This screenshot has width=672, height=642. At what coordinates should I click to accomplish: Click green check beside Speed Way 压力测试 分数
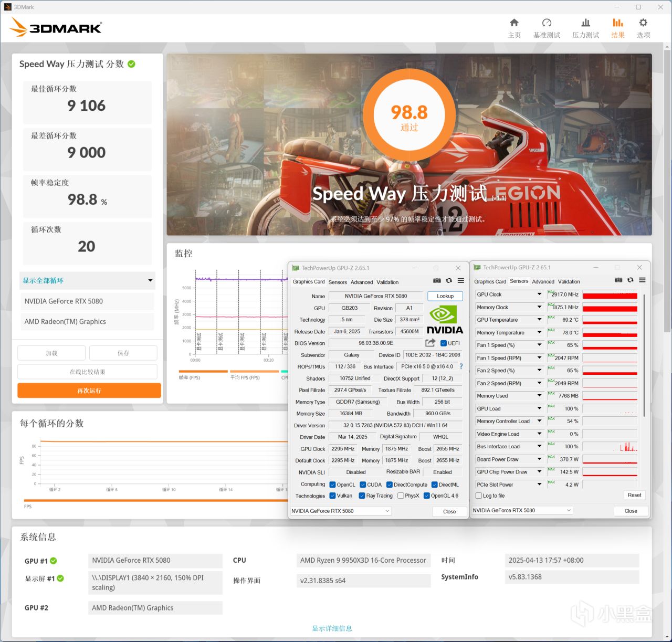tap(131, 64)
